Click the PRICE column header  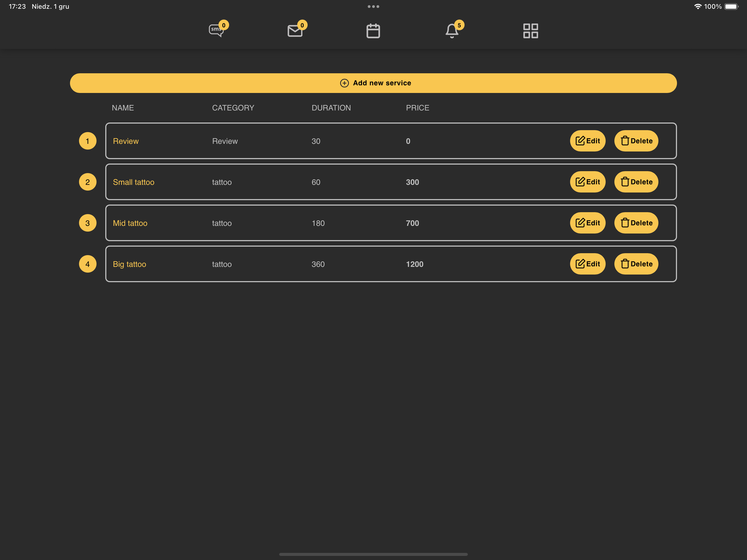click(418, 108)
